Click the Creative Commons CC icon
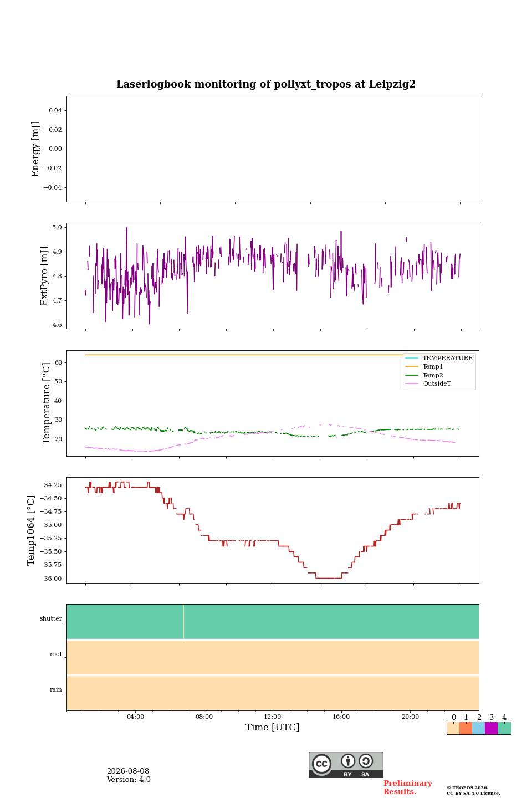Image resolution: width=532 pixels, height=798 pixels. [321, 764]
